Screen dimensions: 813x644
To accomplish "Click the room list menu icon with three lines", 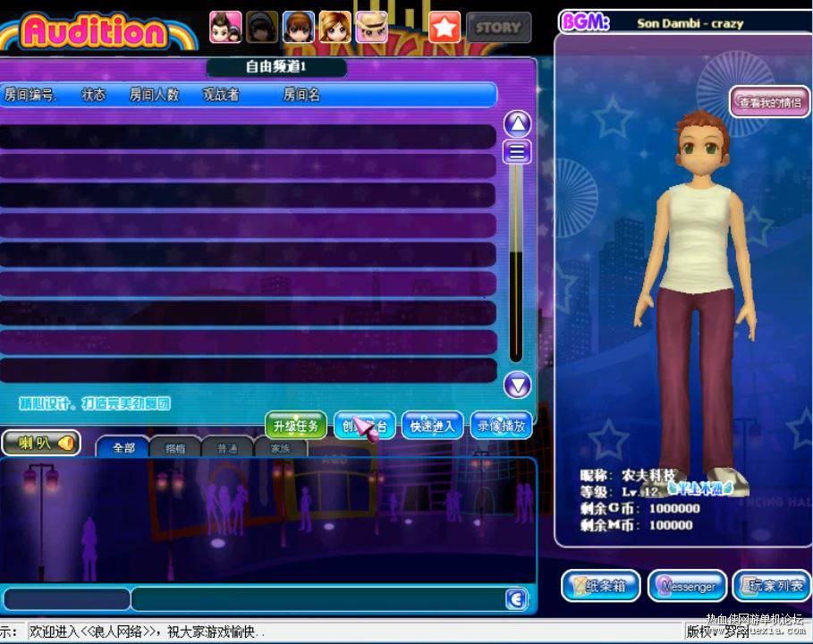I will (517, 151).
